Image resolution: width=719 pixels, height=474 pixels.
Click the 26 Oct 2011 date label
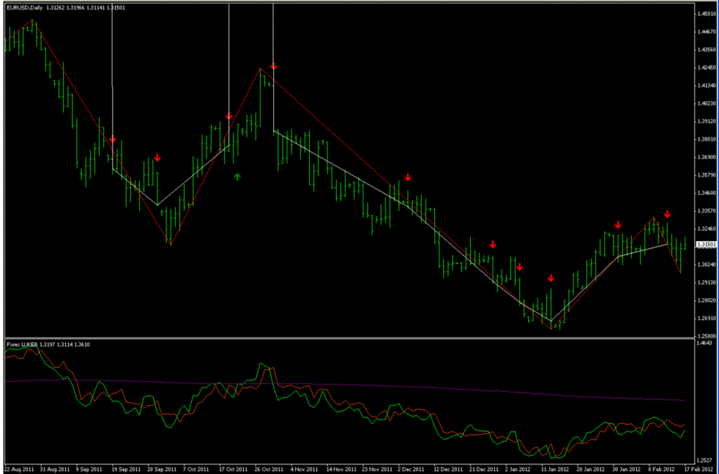click(x=268, y=469)
